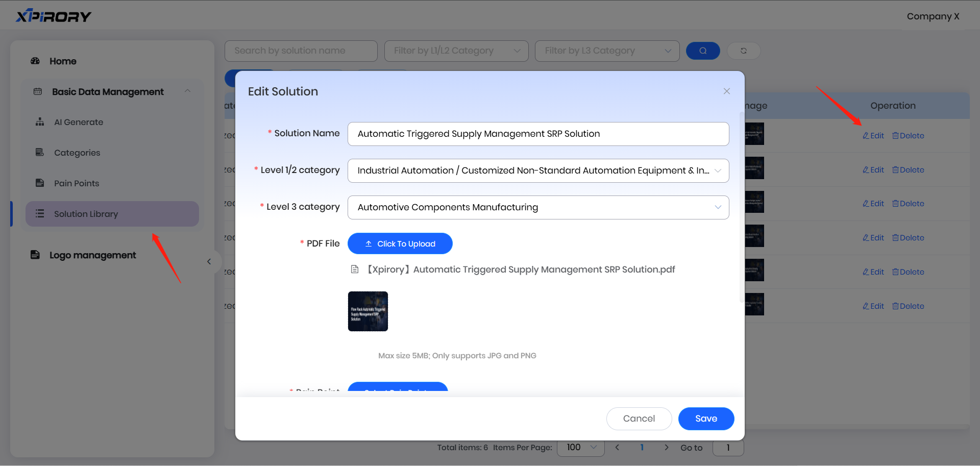Click the blue search magnifier button

pyautogui.click(x=703, y=51)
